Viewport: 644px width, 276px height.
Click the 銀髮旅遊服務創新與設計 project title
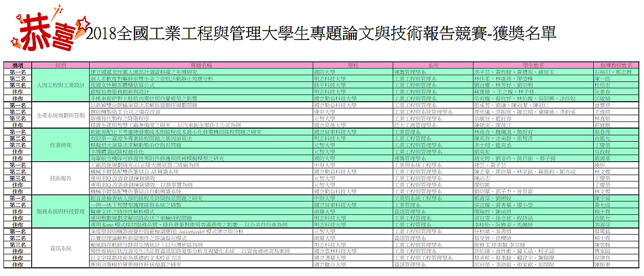[x=201, y=92]
